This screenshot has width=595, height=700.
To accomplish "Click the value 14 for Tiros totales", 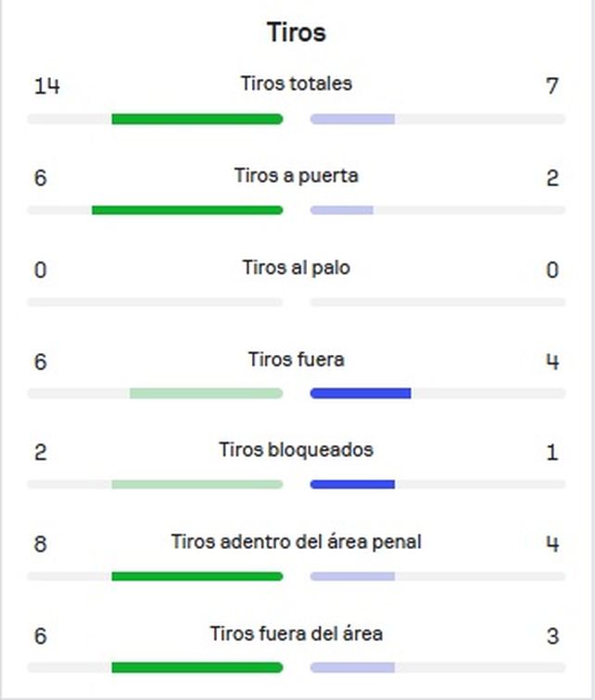I will (47, 85).
